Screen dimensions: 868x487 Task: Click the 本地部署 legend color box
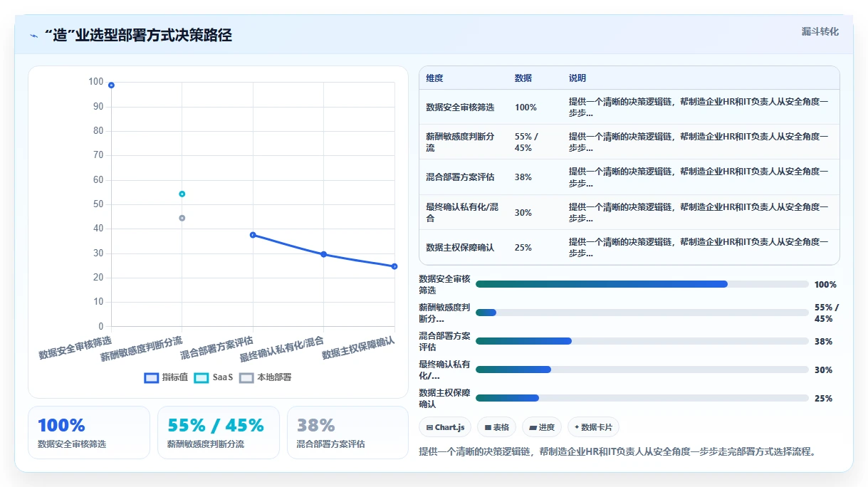246,377
